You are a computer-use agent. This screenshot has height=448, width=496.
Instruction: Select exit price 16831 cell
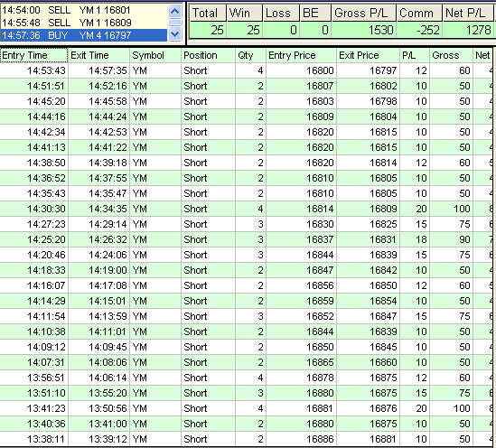click(x=368, y=239)
